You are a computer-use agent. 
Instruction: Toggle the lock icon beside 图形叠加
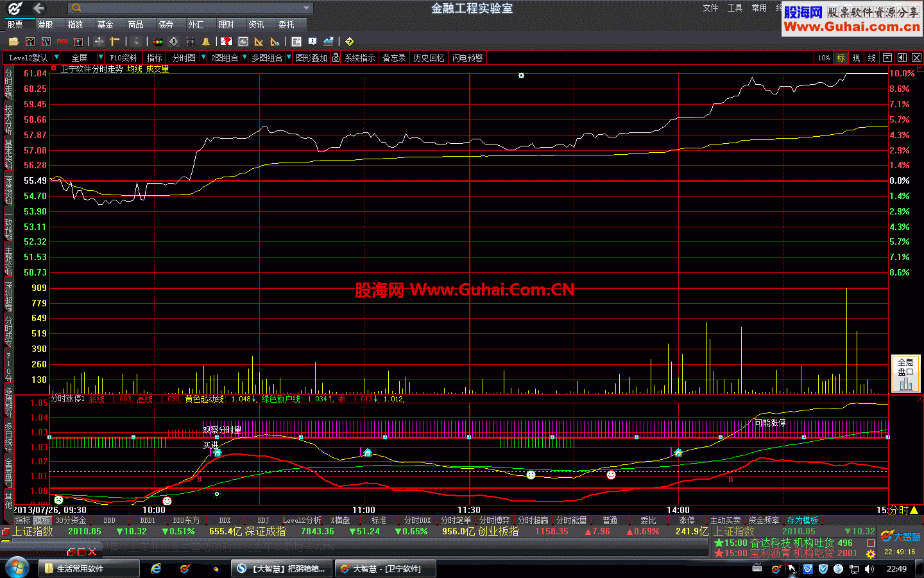click(336, 58)
